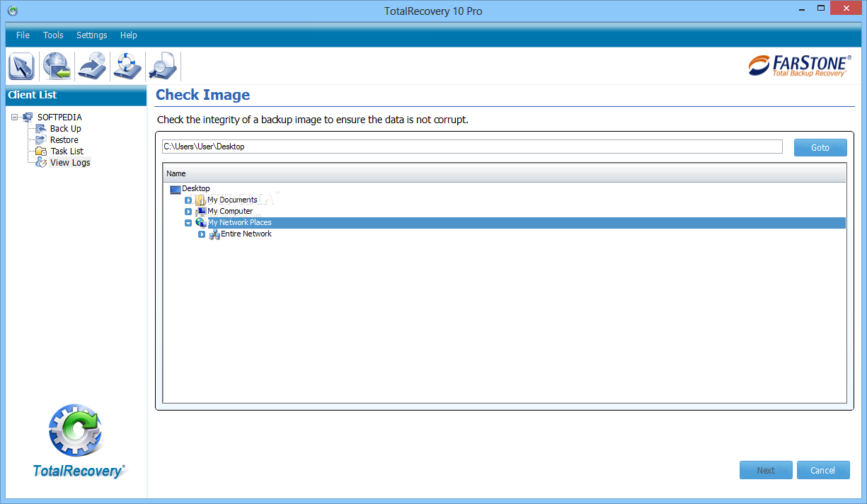Collapse the My Network Places node

tap(188, 223)
